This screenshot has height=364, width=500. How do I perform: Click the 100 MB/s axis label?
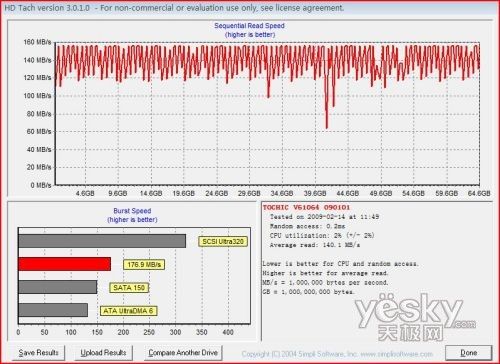[x=37, y=96]
